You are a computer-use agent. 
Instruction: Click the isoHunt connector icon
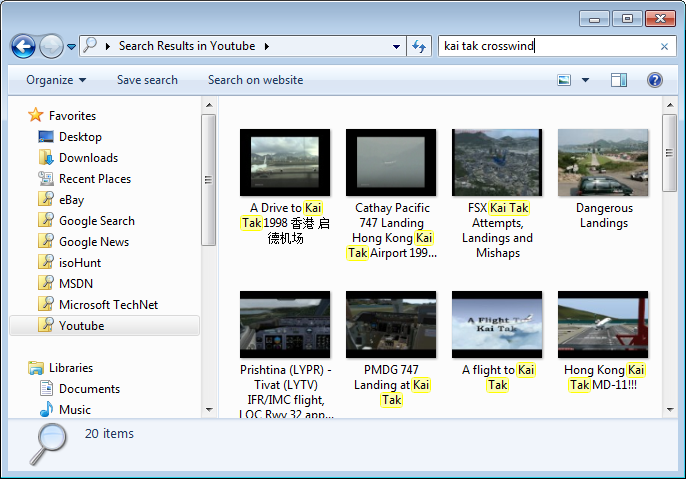click(x=46, y=262)
